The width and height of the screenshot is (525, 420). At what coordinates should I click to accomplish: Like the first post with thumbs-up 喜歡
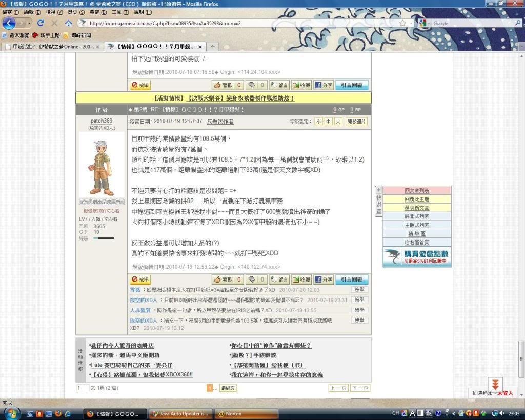tap(227, 85)
